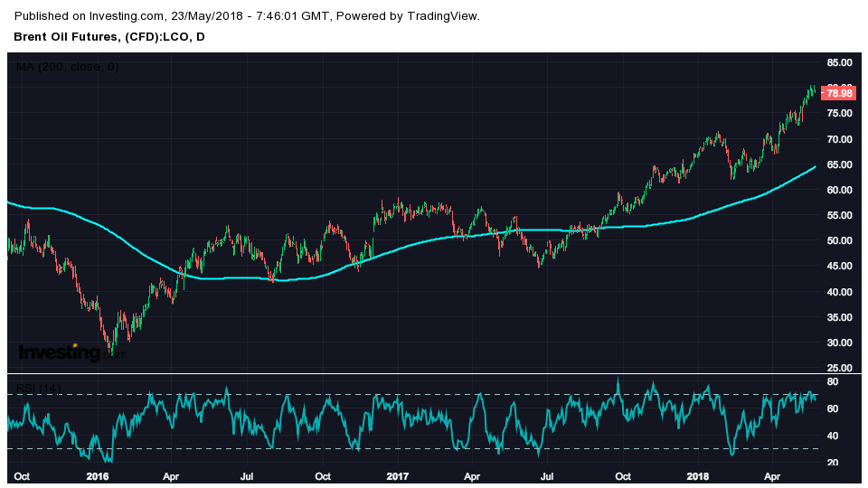The width and height of the screenshot is (868, 488).
Task: Click the 75.00 price axis label
Action: coord(839,114)
